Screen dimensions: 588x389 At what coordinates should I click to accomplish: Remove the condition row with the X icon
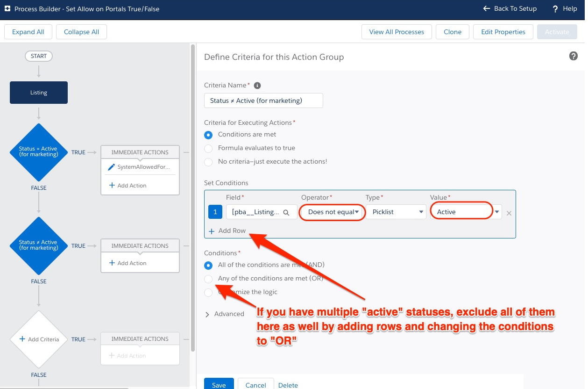pyautogui.click(x=509, y=213)
